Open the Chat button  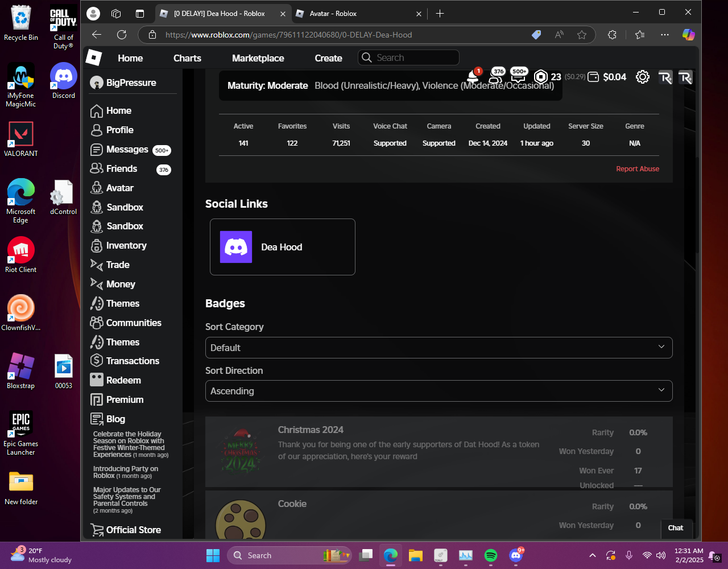[676, 528]
